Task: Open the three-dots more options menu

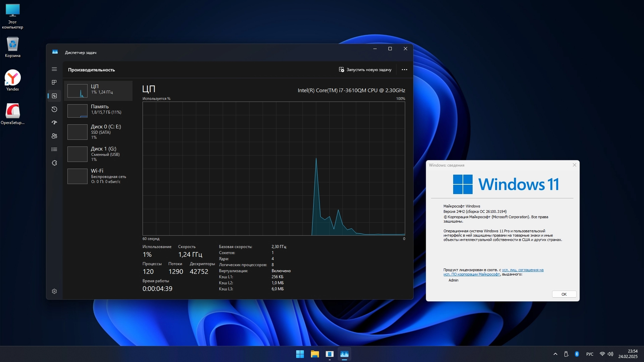Action: [404, 70]
